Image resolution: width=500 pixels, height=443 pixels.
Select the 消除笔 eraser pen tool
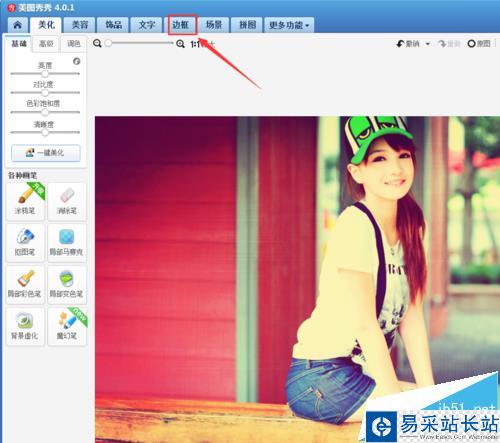click(67, 201)
